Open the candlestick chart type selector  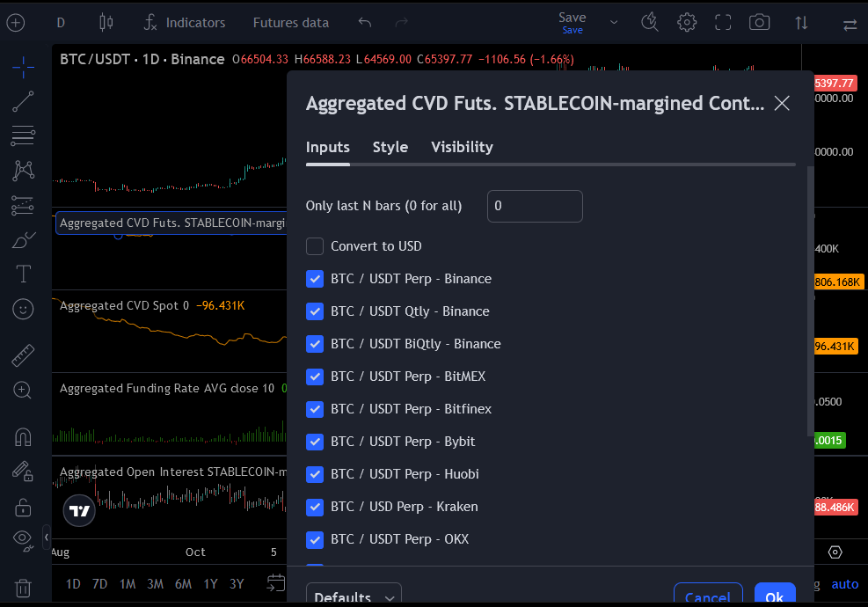pos(106,22)
